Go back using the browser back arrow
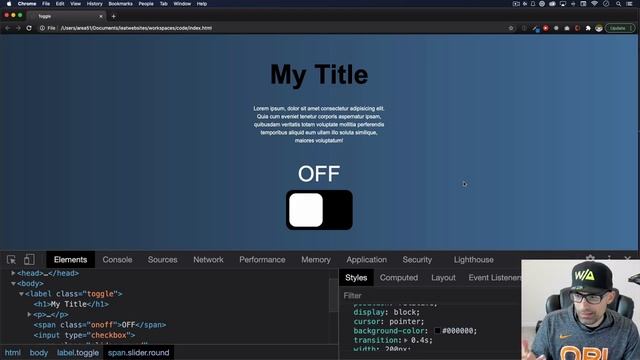 coord(7,28)
